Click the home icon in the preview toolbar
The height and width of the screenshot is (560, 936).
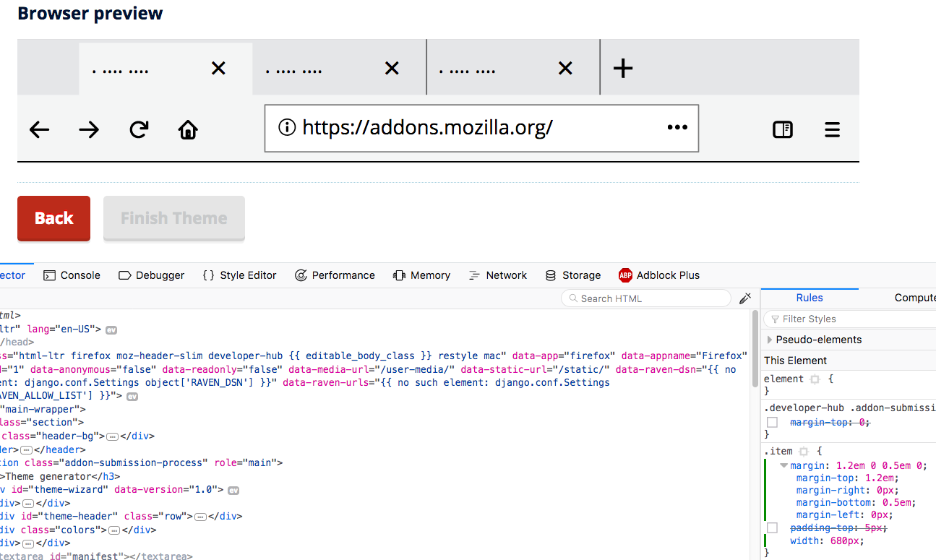pos(188,129)
